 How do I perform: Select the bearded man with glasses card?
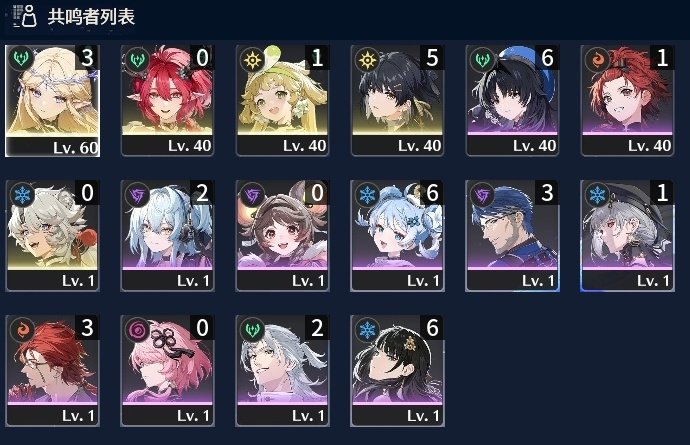tap(512, 236)
